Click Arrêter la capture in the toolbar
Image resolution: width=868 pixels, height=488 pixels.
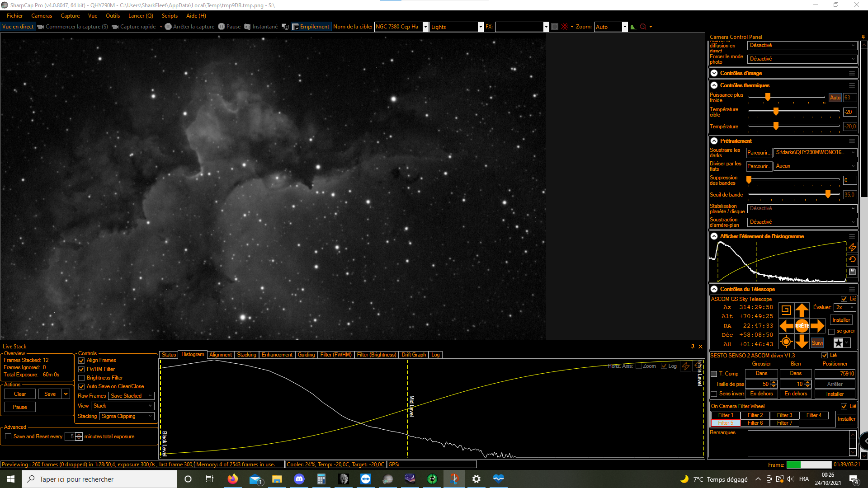click(x=189, y=27)
